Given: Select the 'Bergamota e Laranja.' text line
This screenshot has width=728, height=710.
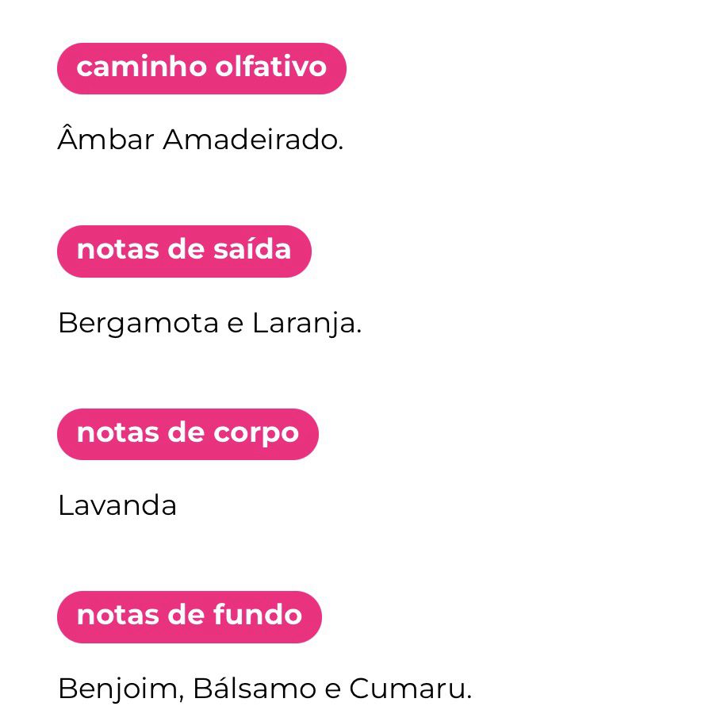Looking at the screenshot, I should (209, 324).
